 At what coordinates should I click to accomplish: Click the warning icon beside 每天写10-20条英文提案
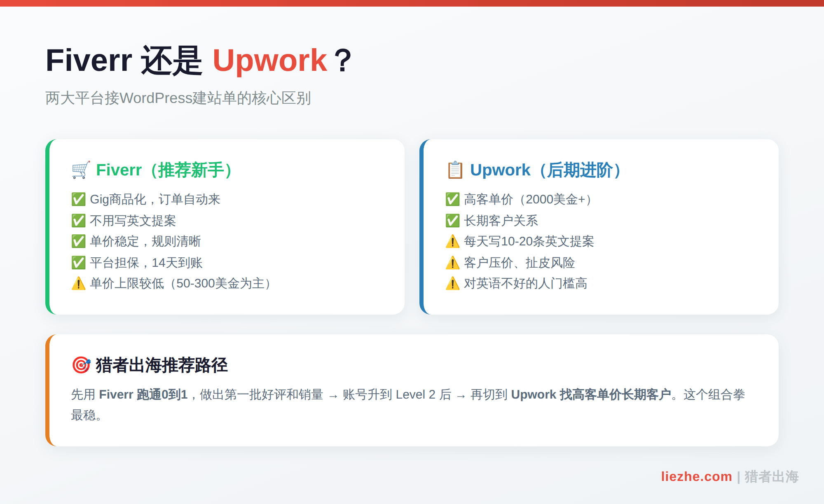452,241
